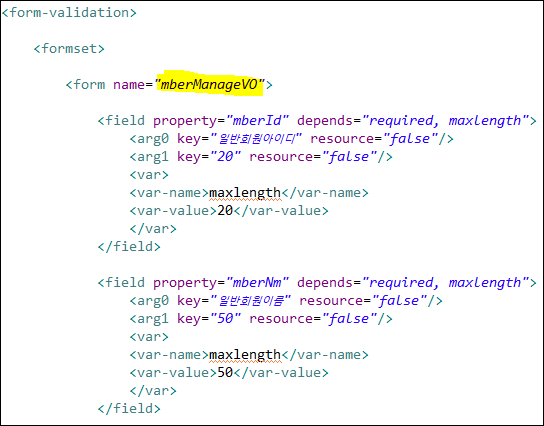Image resolution: width=544 pixels, height=426 pixels.
Task: Click the last closing var tag
Action: point(153,391)
